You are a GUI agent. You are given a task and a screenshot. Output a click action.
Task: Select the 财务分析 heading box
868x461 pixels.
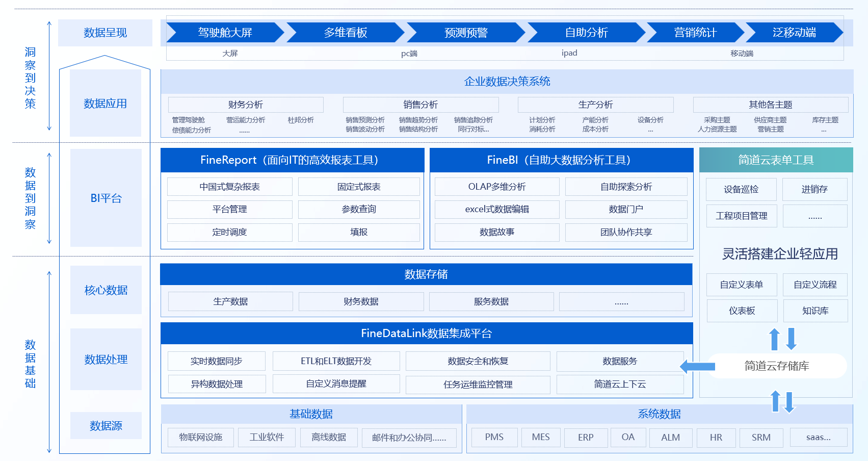click(x=246, y=105)
